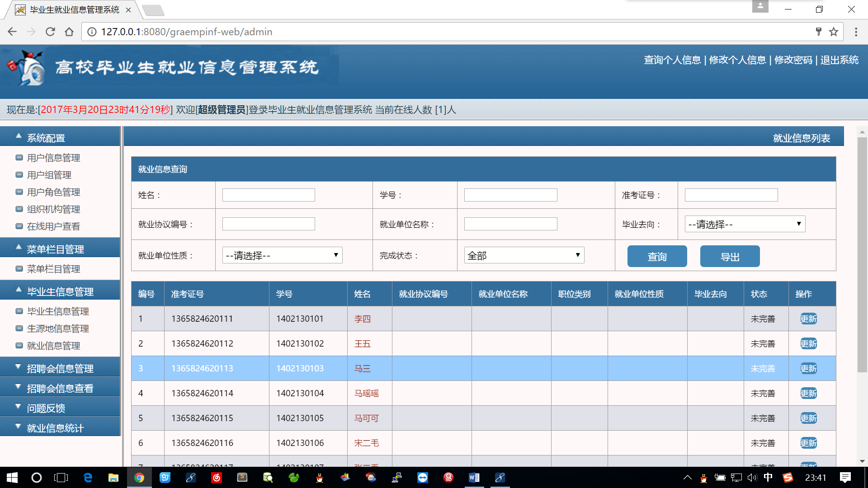Image resolution: width=868 pixels, height=488 pixels.
Task: Click the page info icon in the address bar
Action: (x=92, y=32)
